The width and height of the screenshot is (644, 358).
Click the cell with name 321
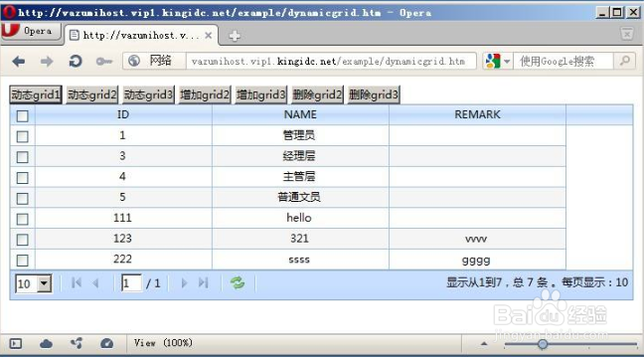coord(300,239)
